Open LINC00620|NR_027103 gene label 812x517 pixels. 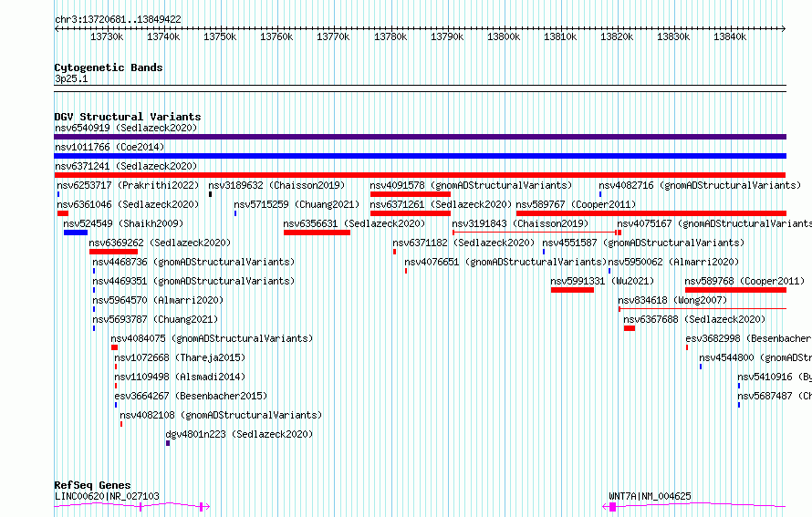[107, 496]
